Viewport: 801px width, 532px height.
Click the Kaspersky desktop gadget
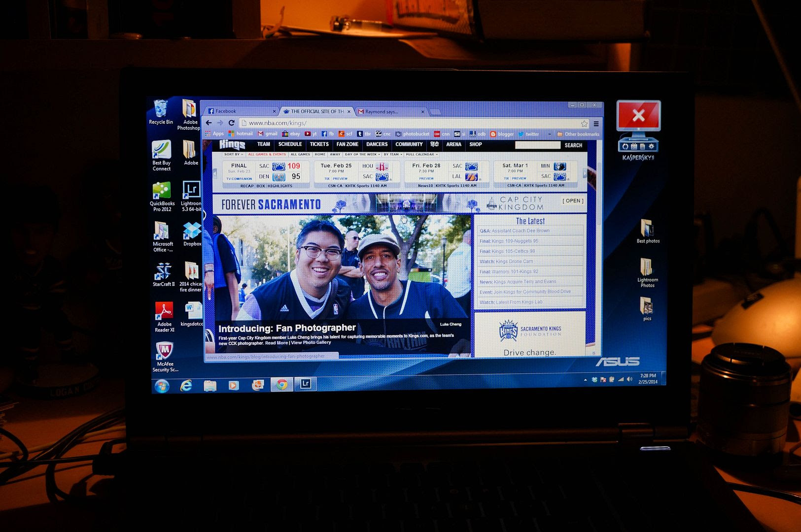click(x=638, y=131)
